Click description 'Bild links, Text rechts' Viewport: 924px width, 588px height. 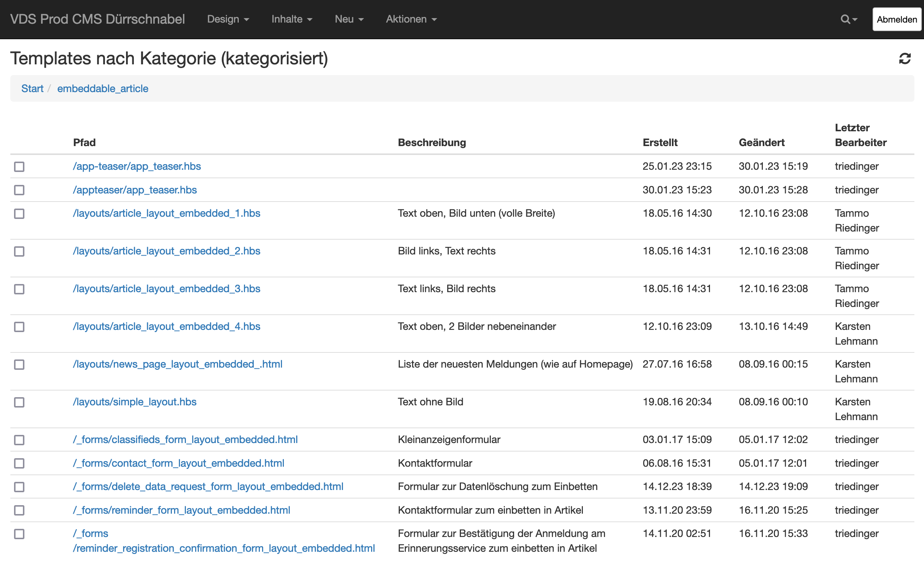446,251
